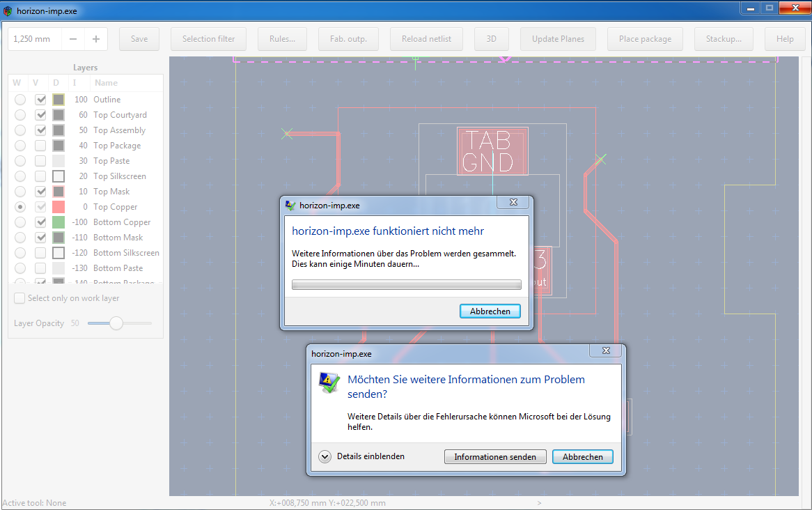The height and width of the screenshot is (510, 812).
Task: Click Update Planes button
Action: point(558,39)
